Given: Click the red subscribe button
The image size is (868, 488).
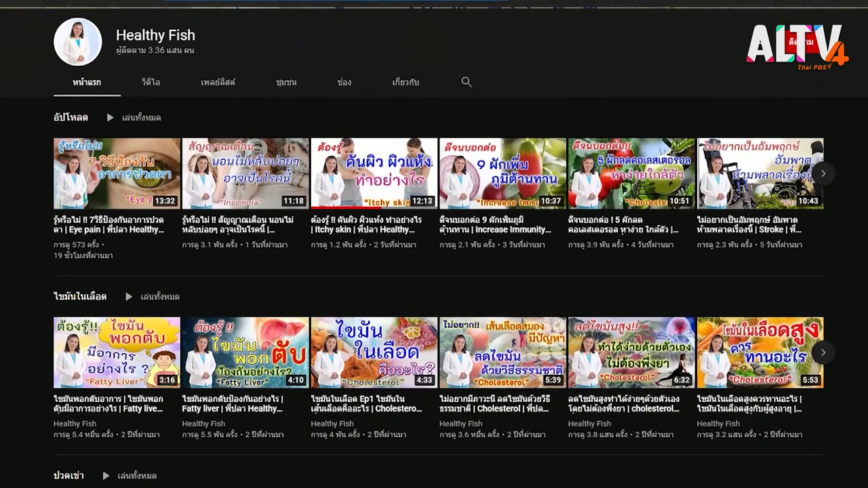Looking at the screenshot, I should tap(802, 42).
